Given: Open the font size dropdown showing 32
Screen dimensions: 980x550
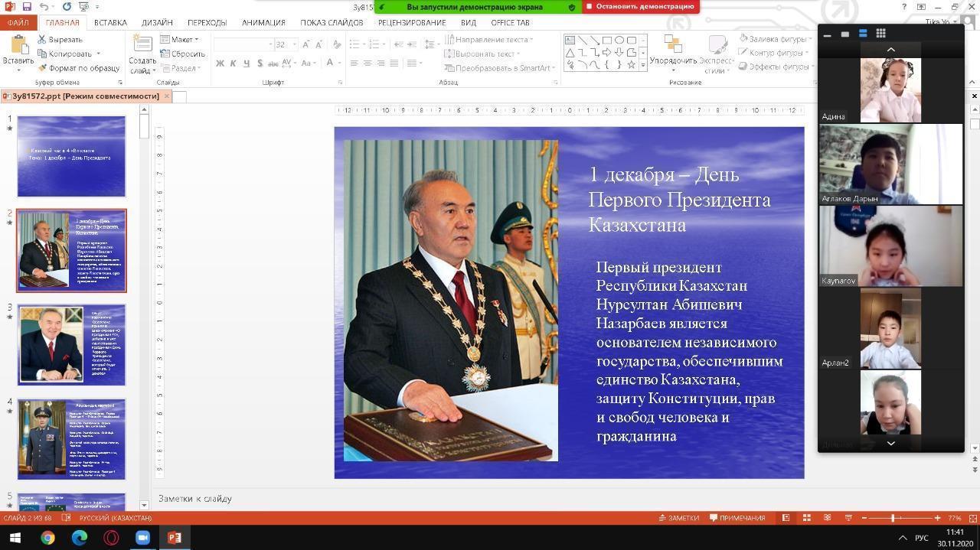Looking at the screenshot, I should [293, 44].
